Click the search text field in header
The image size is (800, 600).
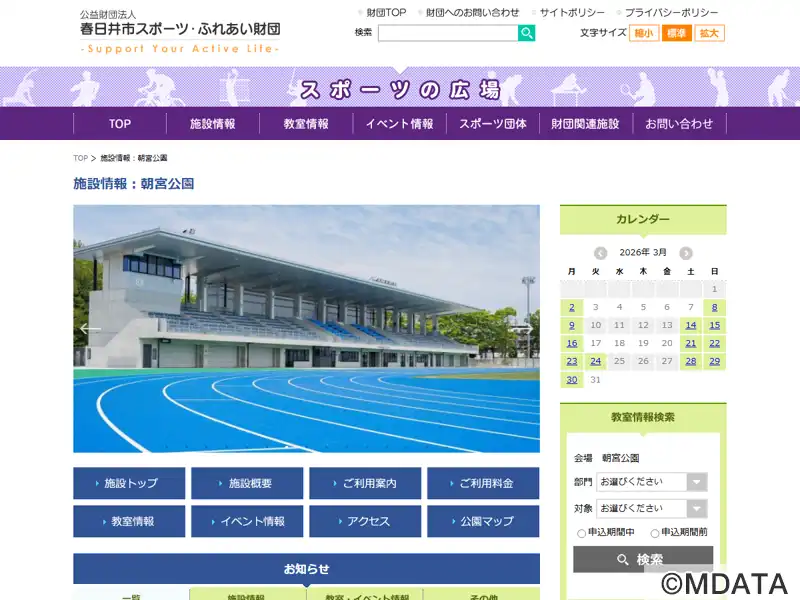(x=447, y=33)
